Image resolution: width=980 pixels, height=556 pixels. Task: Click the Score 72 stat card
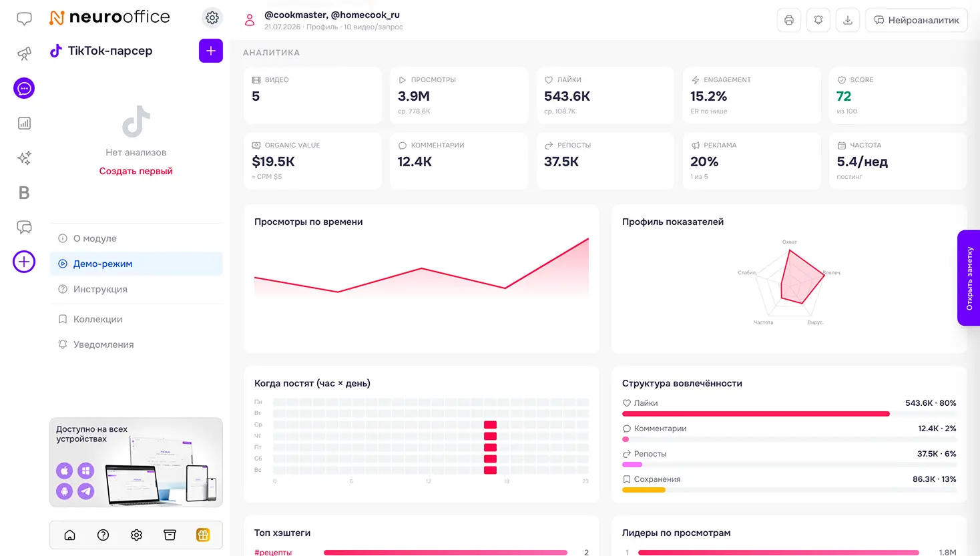tap(898, 95)
